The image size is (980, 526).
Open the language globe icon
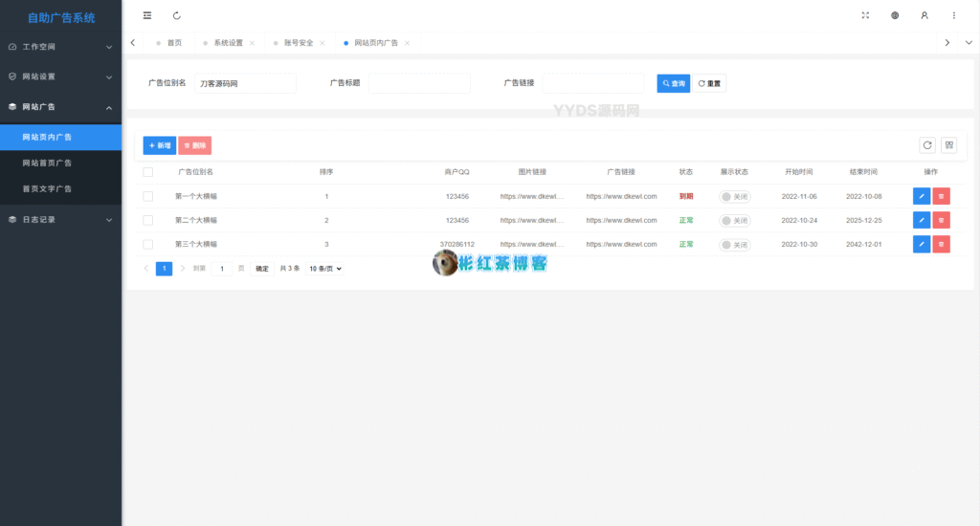pos(895,15)
